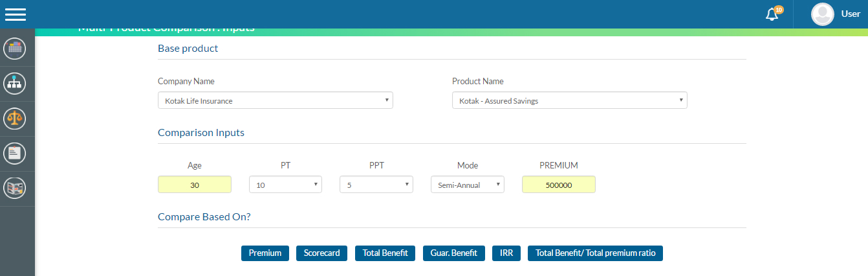Click the user profile avatar
This screenshot has height=276, width=868.
click(x=822, y=14)
